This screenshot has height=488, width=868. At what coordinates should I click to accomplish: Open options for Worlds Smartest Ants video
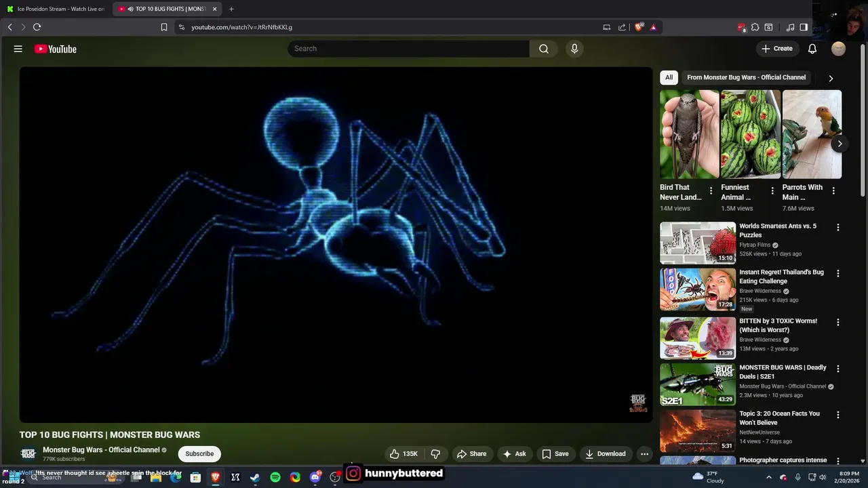838,228
